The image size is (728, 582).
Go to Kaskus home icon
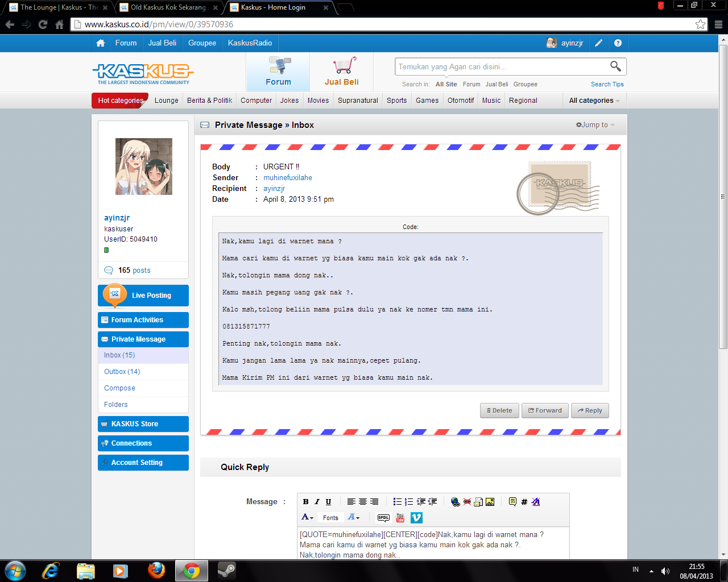pyautogui.click(x=101, y=43)
